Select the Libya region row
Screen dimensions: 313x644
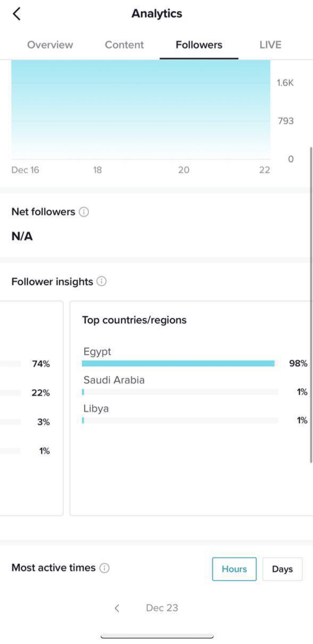tap(195, 414)
